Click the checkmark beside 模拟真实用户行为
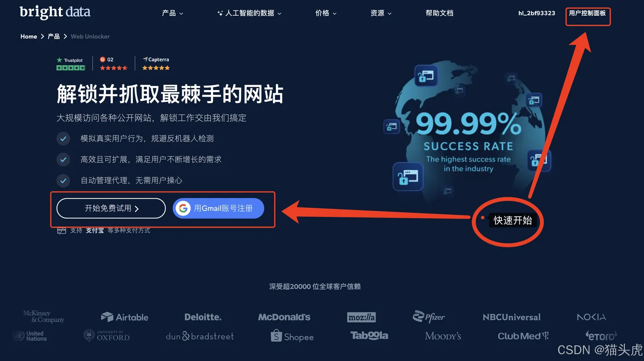644x361 pixels. pos(63,138)
